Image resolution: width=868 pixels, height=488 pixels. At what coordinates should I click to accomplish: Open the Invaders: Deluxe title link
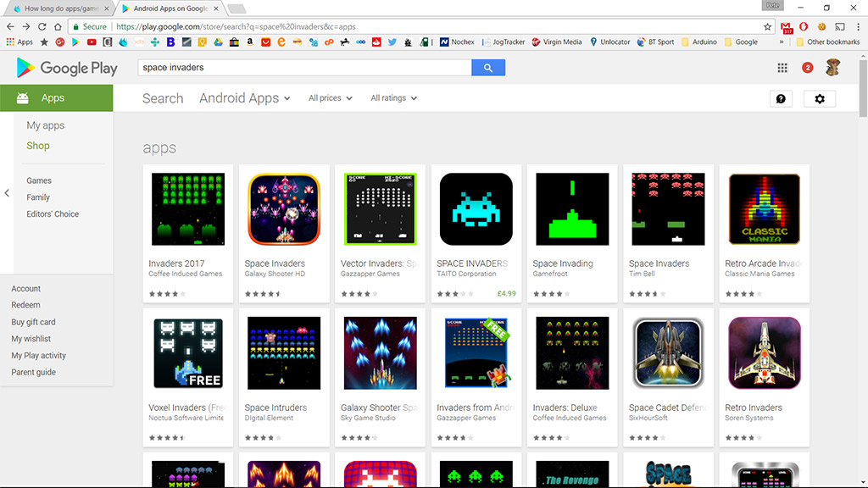[x=565, y=408]
